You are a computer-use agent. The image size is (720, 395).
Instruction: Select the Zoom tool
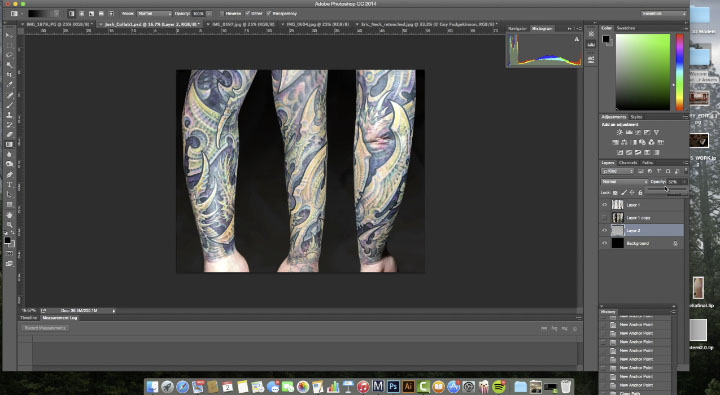9,225
